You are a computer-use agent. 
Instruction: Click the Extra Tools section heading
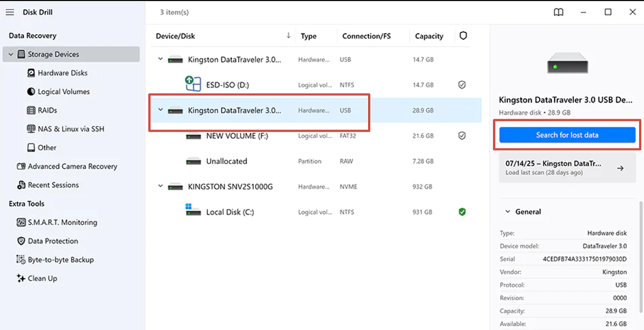(x=26, y=204)
